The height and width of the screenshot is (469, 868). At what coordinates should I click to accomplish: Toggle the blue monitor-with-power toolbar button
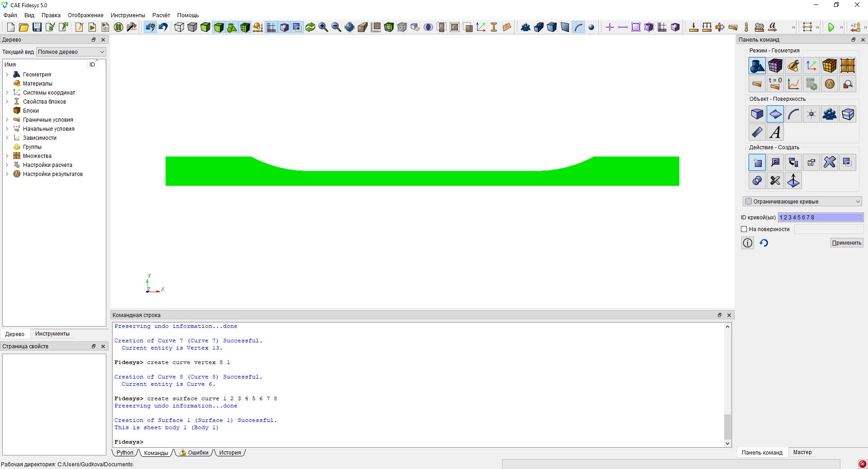pyautogui.click(x=150, y=27)
